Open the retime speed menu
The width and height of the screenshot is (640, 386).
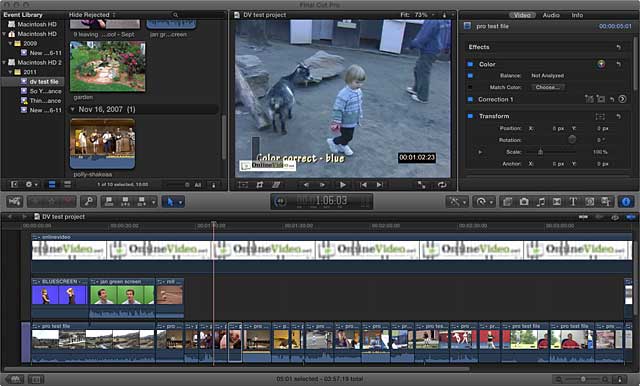pyautogui.click(x=484, y=202)
